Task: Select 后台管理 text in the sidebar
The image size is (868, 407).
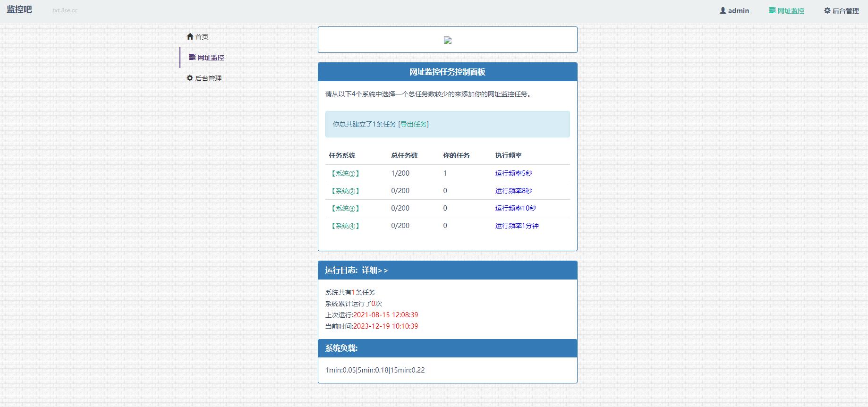Action: click(208, 78)
